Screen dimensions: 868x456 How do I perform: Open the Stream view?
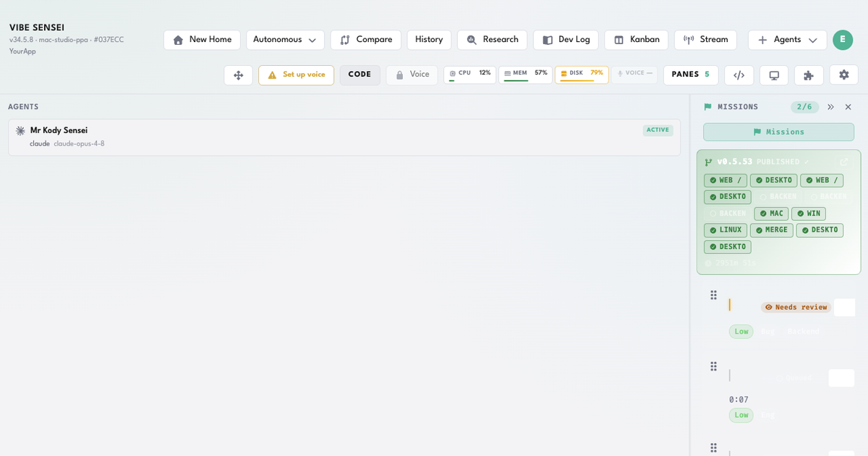tap(705, 40)
